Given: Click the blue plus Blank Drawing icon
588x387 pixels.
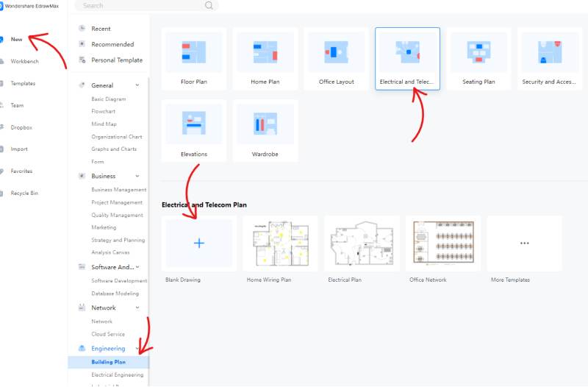Looking at the screenshot, I should (x=198, y=244).
